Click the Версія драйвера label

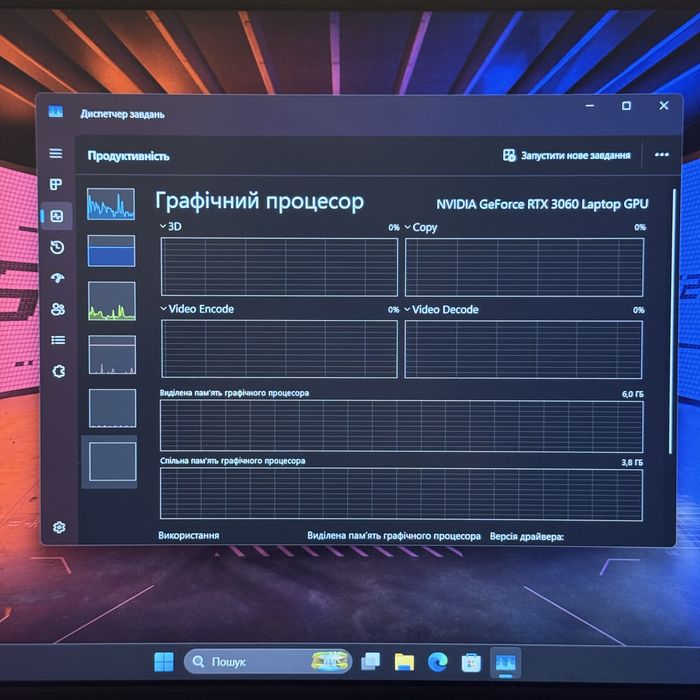526,536
